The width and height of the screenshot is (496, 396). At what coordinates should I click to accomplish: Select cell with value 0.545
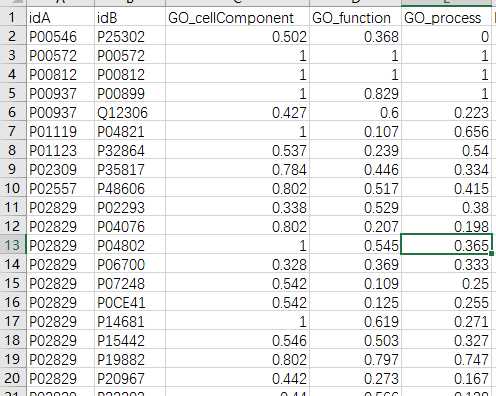(x=355, y=245)
